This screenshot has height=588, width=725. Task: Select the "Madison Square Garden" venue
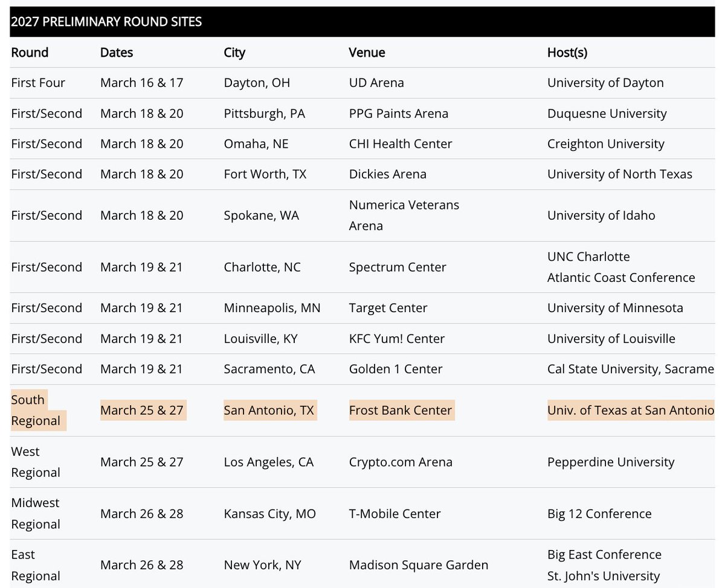coord(418,565)
